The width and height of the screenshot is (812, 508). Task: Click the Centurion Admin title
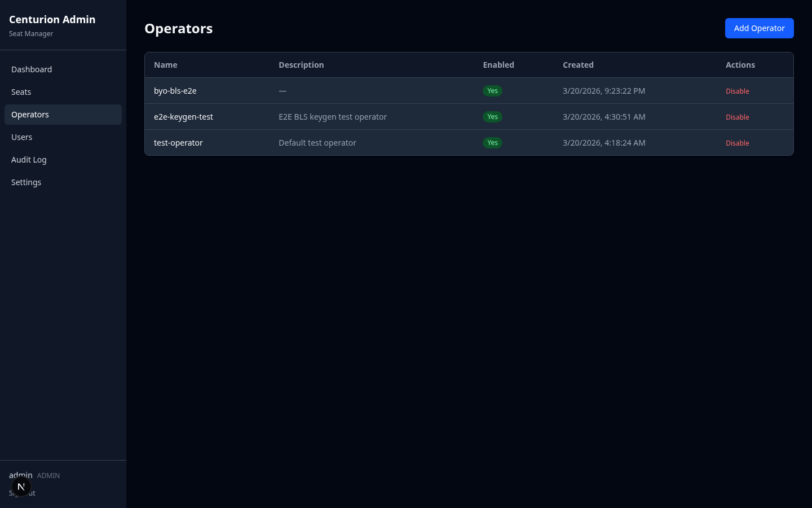[52, 19]
